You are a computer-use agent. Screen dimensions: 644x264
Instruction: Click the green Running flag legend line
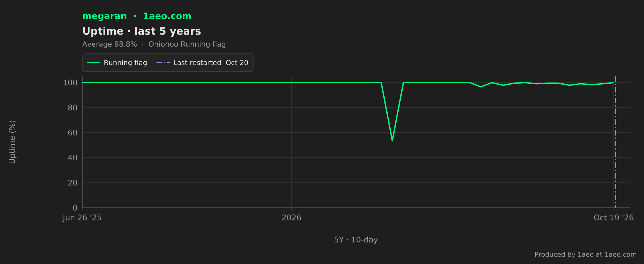click(x=93, y=63)
